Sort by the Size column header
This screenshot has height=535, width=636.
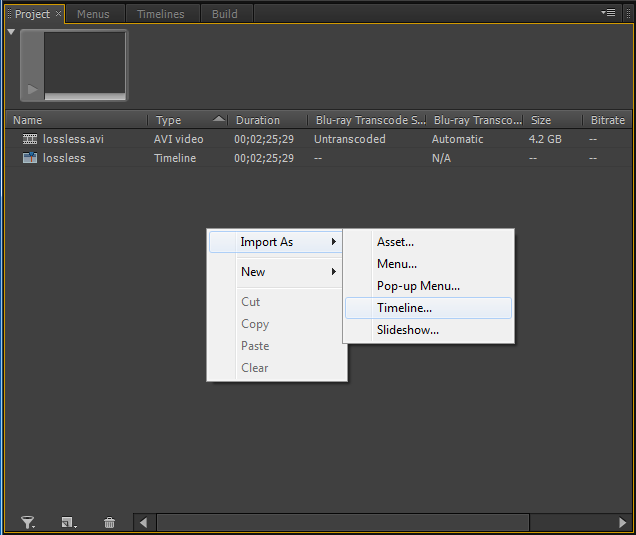[553, 120]
